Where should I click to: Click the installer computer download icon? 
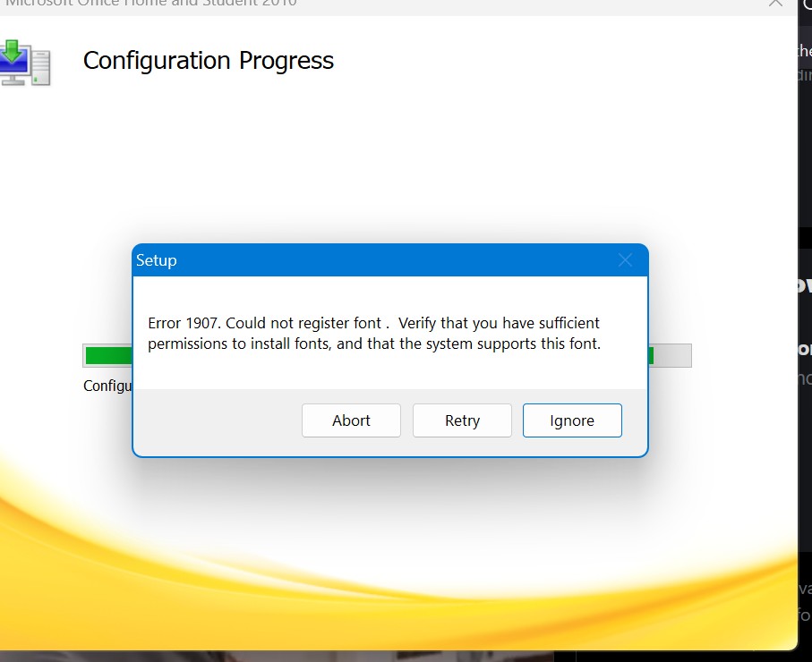25,63
